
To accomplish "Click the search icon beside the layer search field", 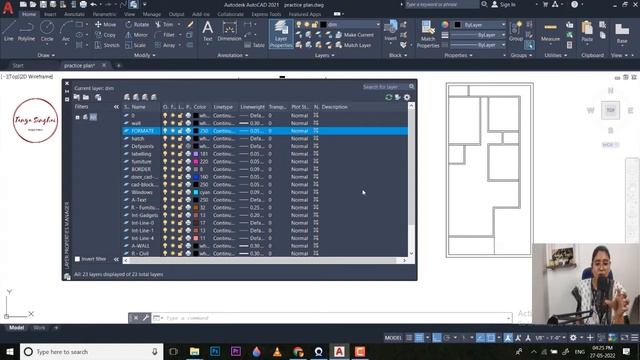I will tap(411, 87).
